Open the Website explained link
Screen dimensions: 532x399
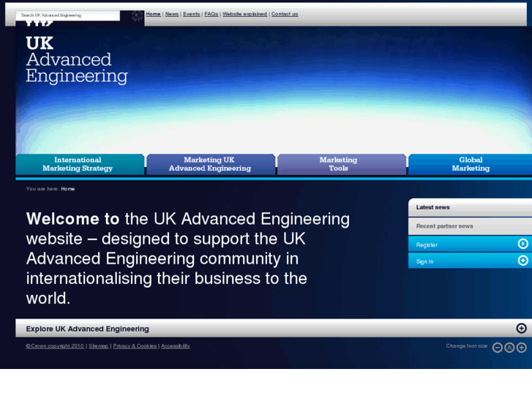[x=244, y=14]
